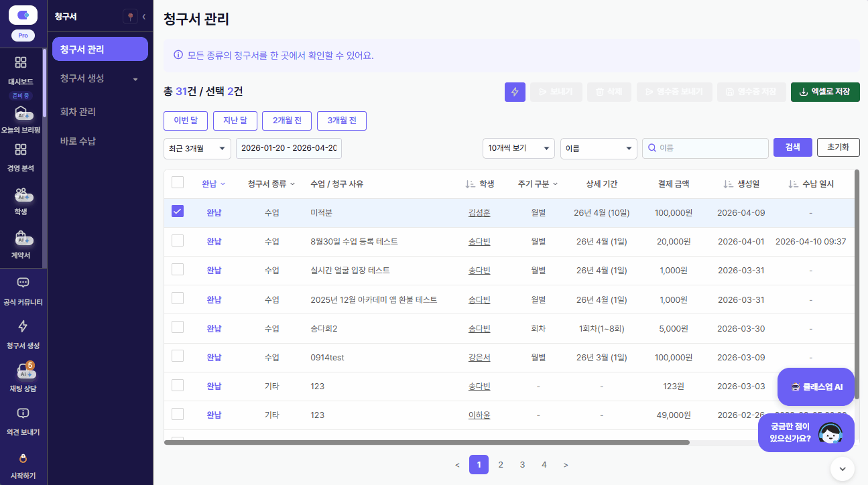868x485 pixels.
Task: Click the 의견 보내기 feedback icon
Action: click(23, 413)
